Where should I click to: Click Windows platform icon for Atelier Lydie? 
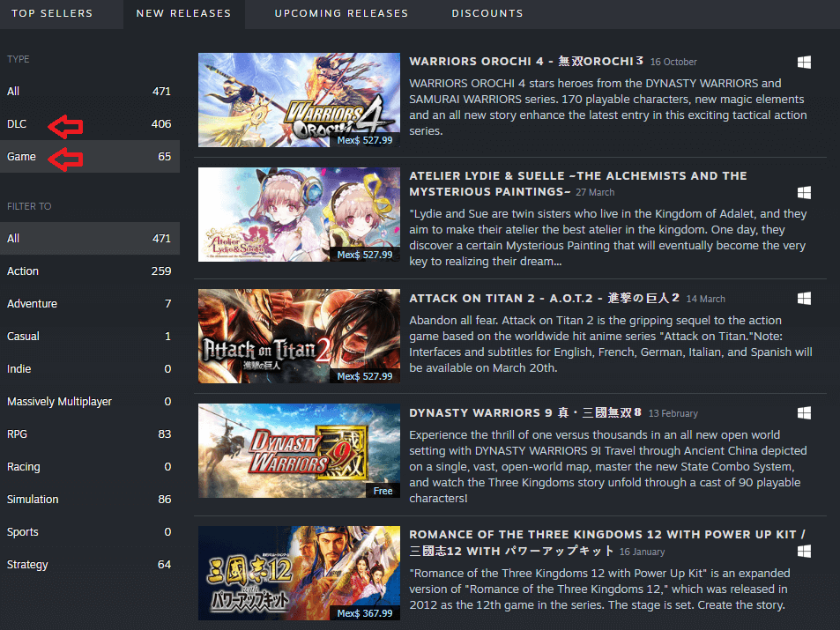pyautogui.click(x=804, y=192)
